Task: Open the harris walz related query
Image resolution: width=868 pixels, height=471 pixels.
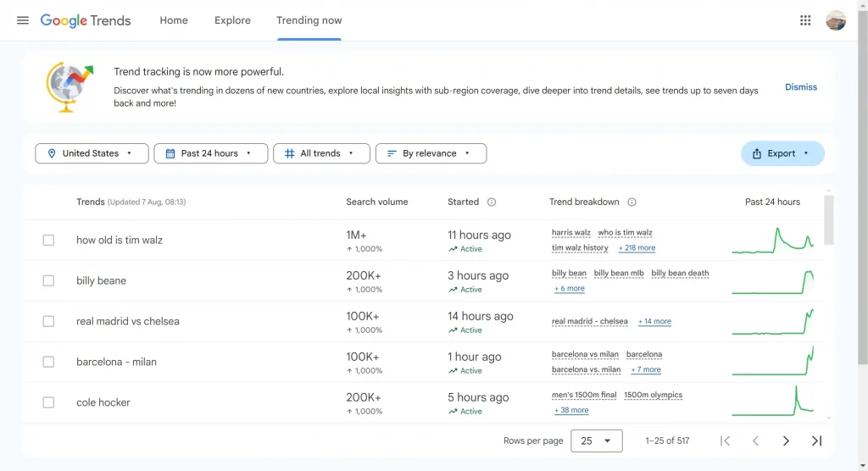Action: tap(571, 232)
